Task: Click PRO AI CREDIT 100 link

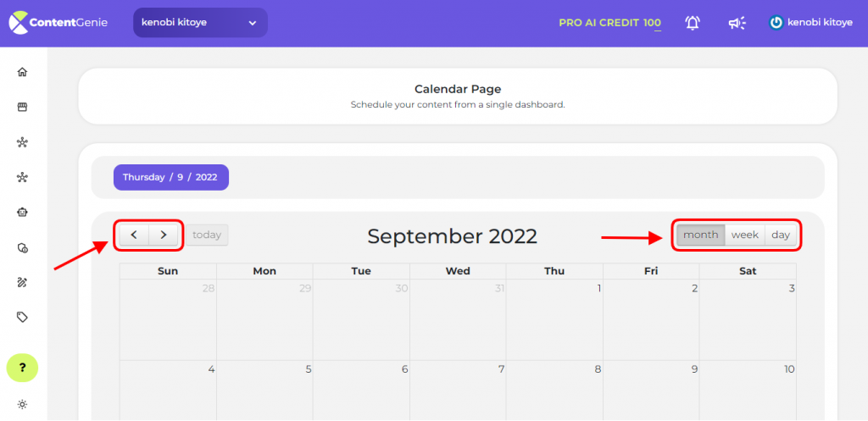Action: [x=610, y=23]
